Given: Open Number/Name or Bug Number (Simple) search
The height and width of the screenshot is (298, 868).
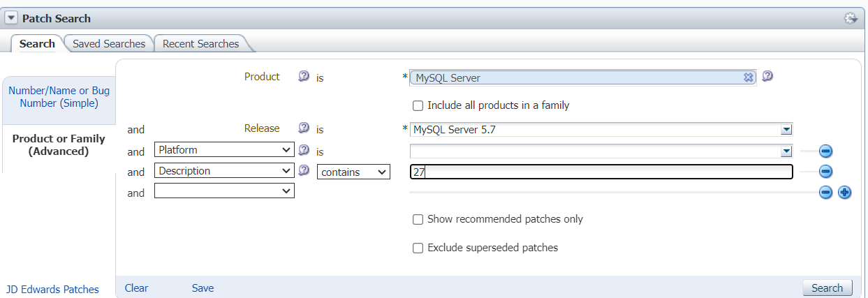Looking at the screenshot, I should click(x=59, y=97).
